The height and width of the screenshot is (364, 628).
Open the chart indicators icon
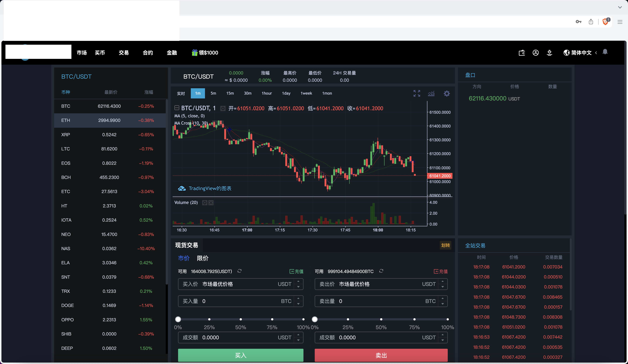pos(431,93)
